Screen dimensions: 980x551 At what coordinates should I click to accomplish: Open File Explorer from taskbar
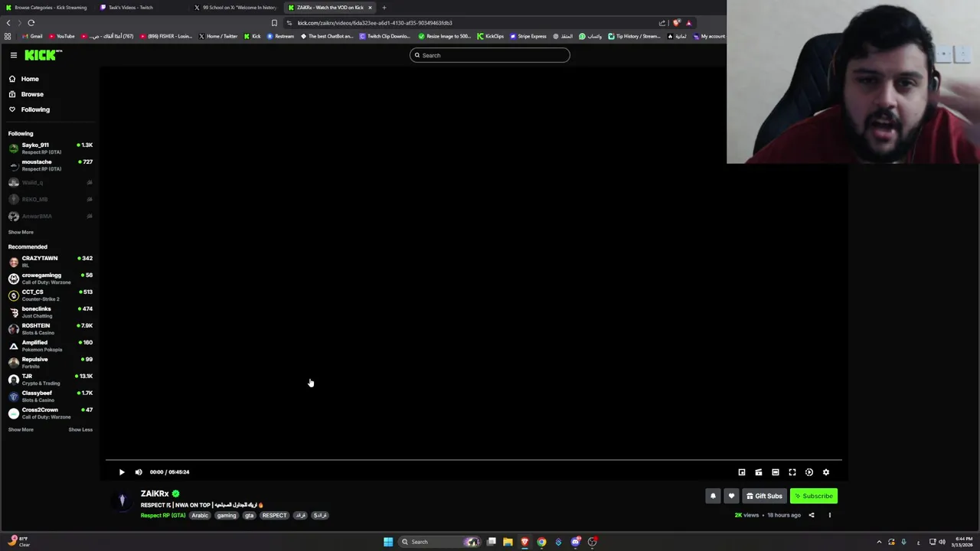point(508,542)
